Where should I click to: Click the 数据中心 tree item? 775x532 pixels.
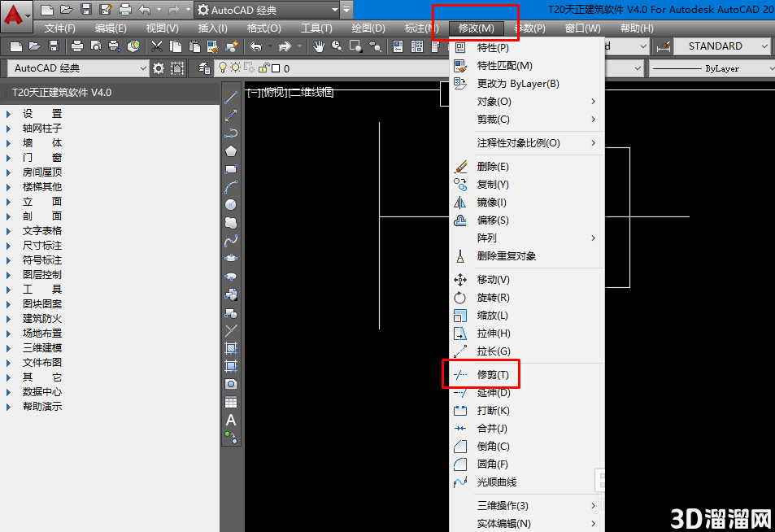click(x=42, y=392)
